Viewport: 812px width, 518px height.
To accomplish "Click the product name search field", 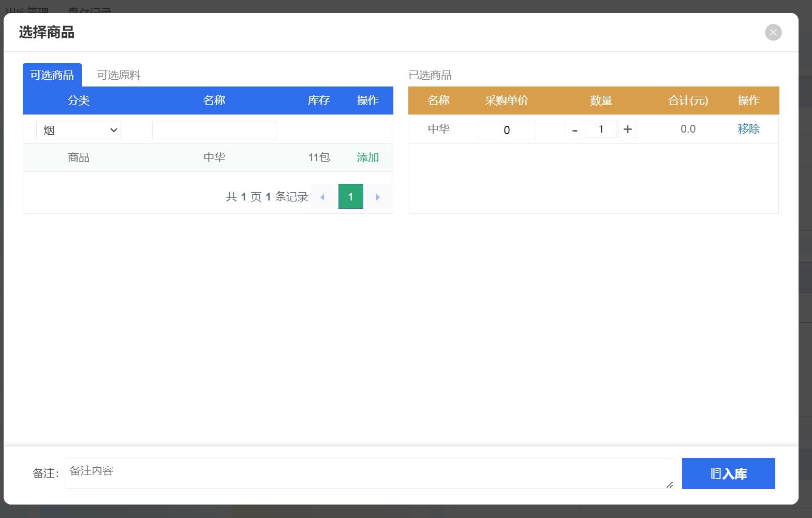I will pyautogui.click(x=214, y=130).
